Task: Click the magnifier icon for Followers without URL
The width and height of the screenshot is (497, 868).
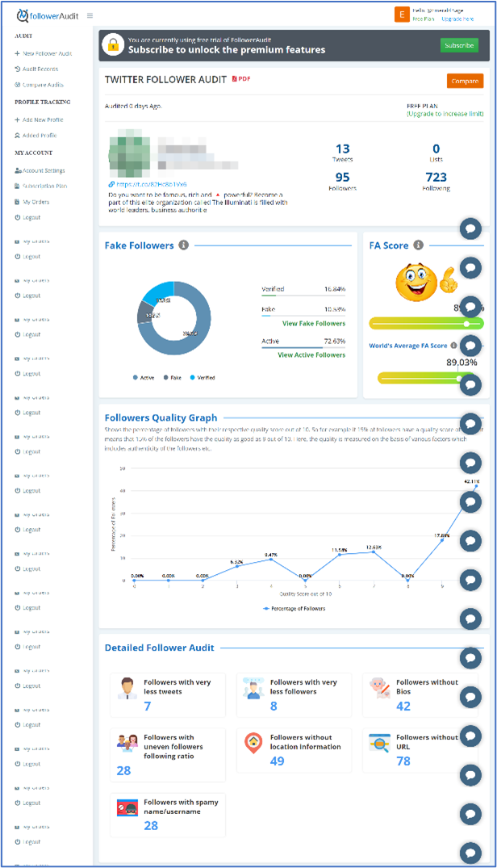Action: coord(380,743)
